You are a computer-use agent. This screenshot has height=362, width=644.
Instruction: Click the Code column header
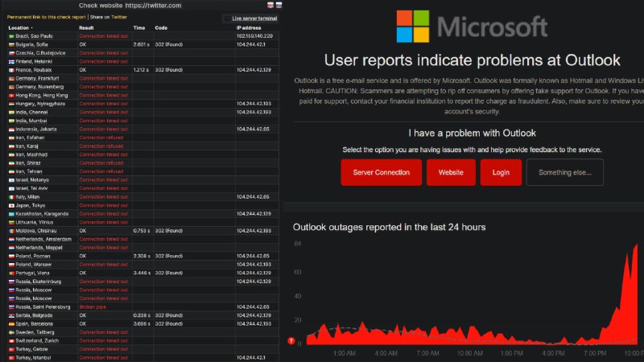(x=161, y=28)
